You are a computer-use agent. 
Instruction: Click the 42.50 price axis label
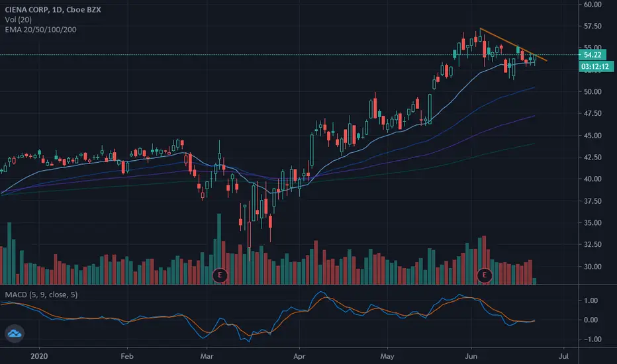click(593, 157)
